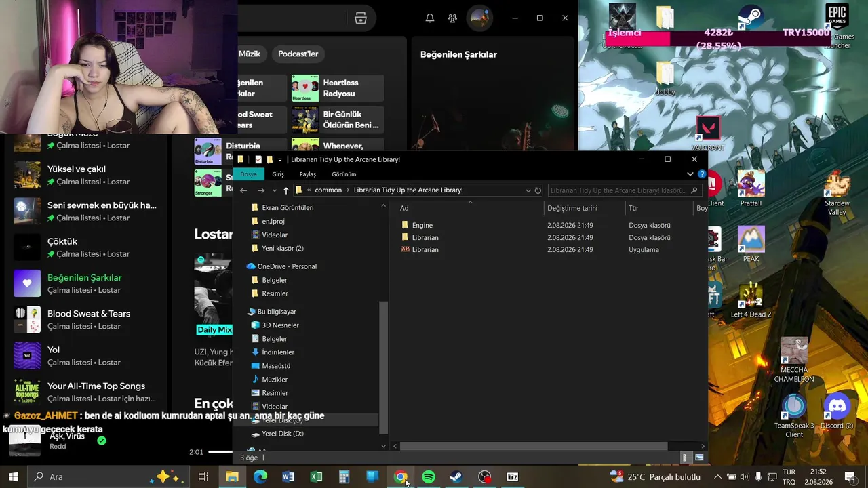The height and width of the screenshot is (488, 868).
Task: Select the Müzik filter in Spotify
Action: tap(250, 54)
